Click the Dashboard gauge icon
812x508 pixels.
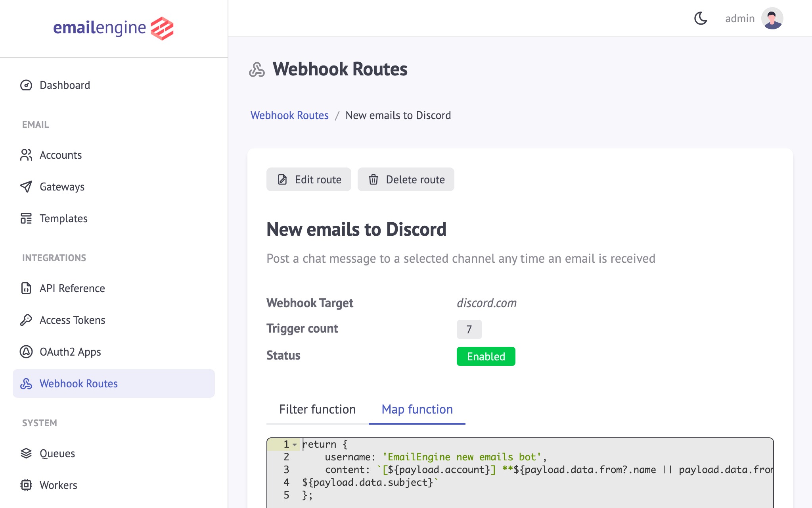tap(26, 85)
